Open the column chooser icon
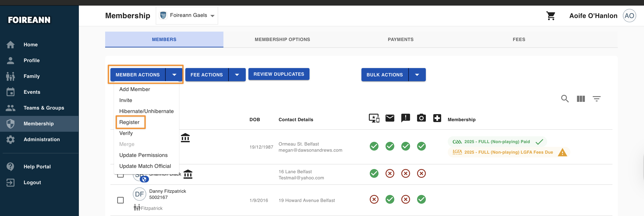644x216 pixels. coord(580,99)
